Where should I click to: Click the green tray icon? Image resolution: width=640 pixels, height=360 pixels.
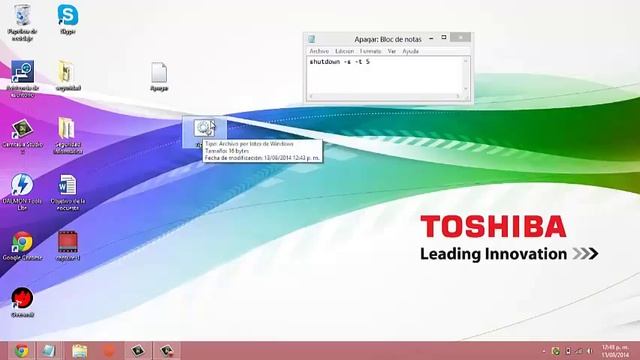(x=556, y=351)
